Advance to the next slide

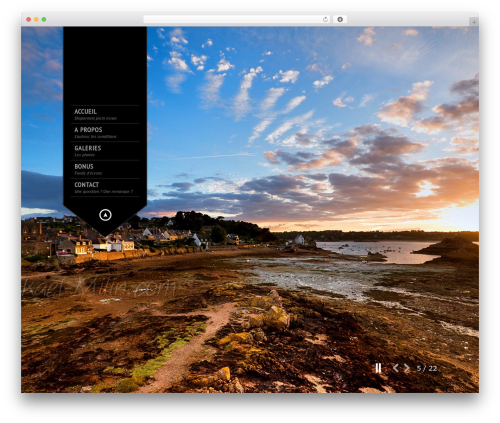pyautogui.click(x=407, y=368)
